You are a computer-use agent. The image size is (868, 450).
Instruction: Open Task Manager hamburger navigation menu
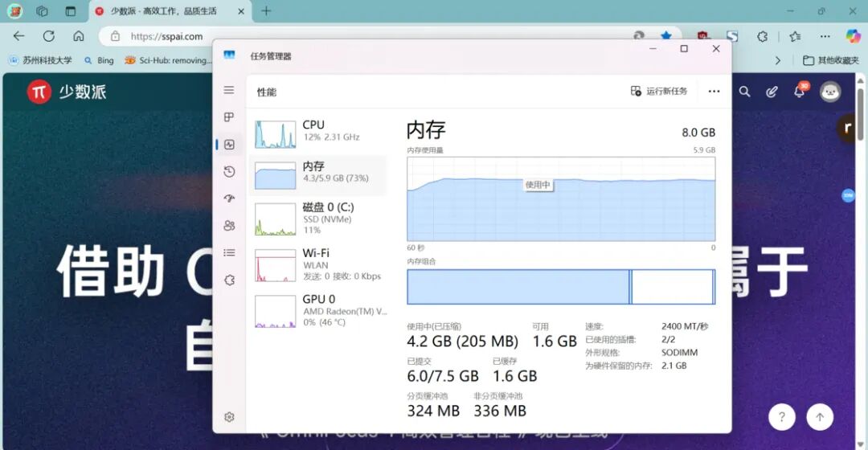(x=228, y=90)
